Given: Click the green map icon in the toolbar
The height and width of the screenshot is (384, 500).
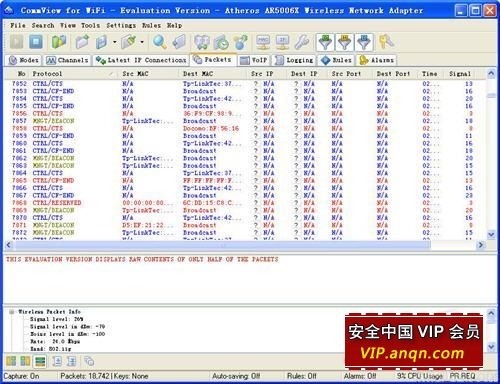Looking at the screenshot, I should coord(59,42).
